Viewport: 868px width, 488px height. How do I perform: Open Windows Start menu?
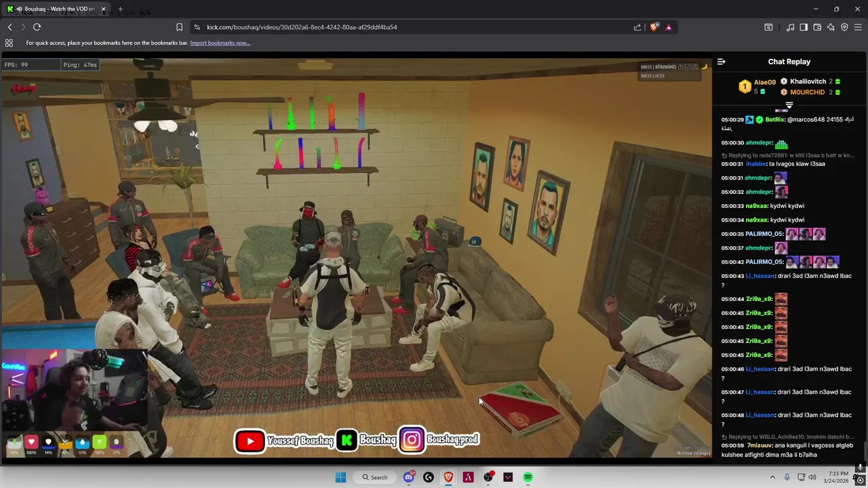point(340,477)
